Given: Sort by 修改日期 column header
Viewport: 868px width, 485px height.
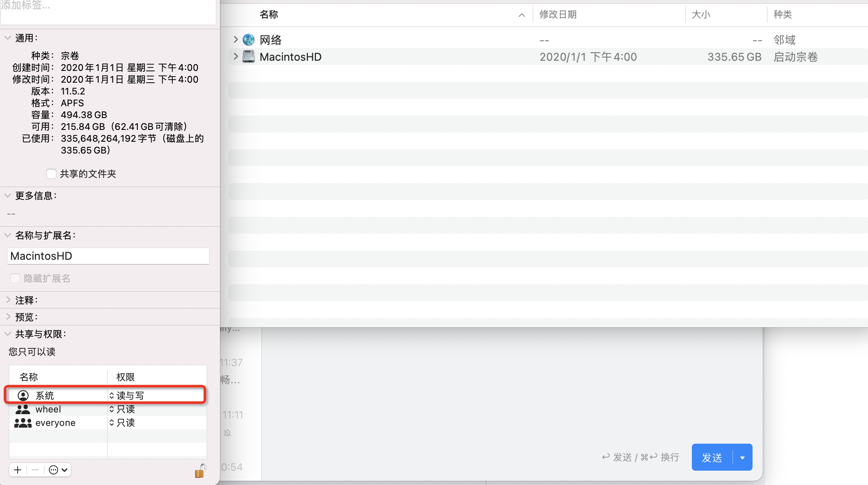Looking at the screenshot, I should (x=558, y=14).
